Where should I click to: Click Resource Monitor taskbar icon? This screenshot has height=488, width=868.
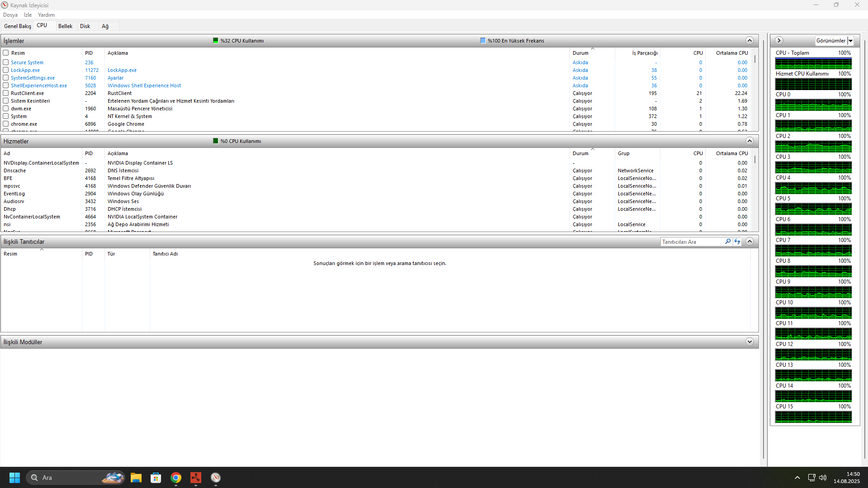click(x=216, y=478)
